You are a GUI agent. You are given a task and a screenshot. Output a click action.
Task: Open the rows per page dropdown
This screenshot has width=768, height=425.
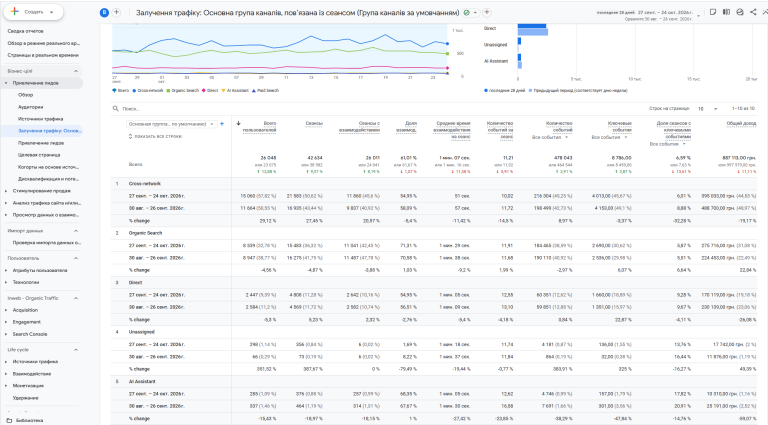pos(707,109)
